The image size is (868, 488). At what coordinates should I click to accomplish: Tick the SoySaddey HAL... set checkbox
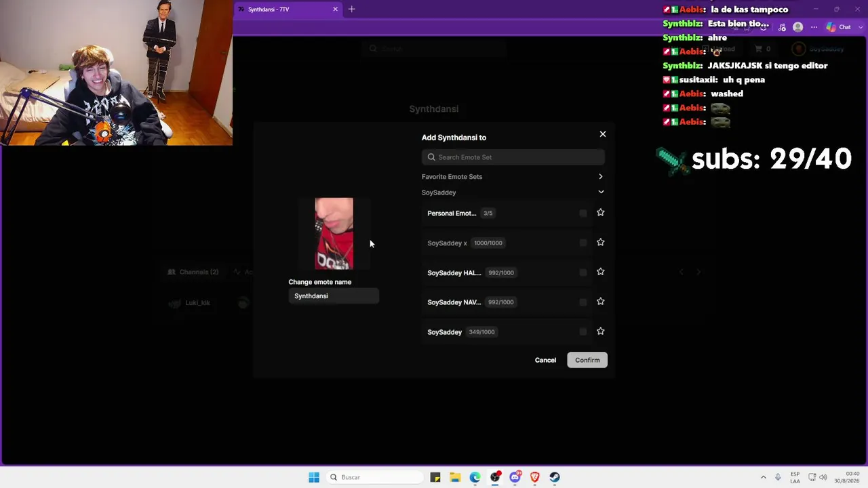click(583, 272)
